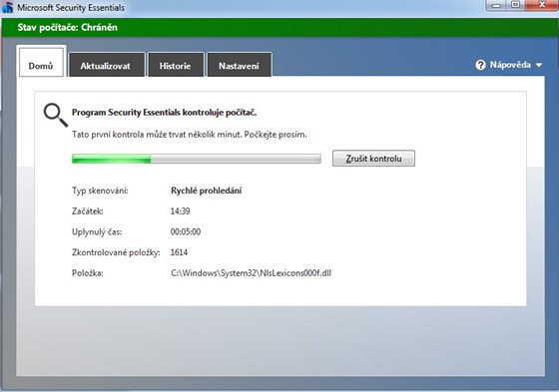Click the file path NlsLexicons000f.dll
The image size is (559, 392).
coord(251,273)
